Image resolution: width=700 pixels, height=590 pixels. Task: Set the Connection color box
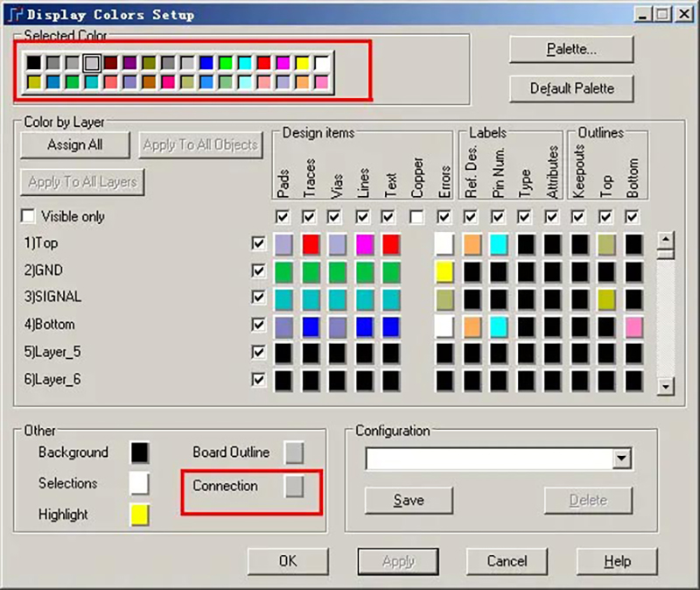[x=295, y=487]
